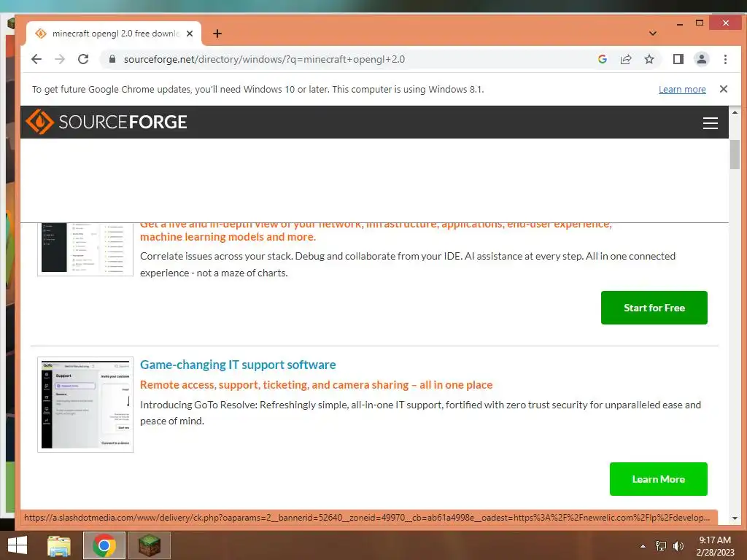This screenshot has width=747, height=560.
Task: Click the SourceForge logo
Action: click(107, 122)
